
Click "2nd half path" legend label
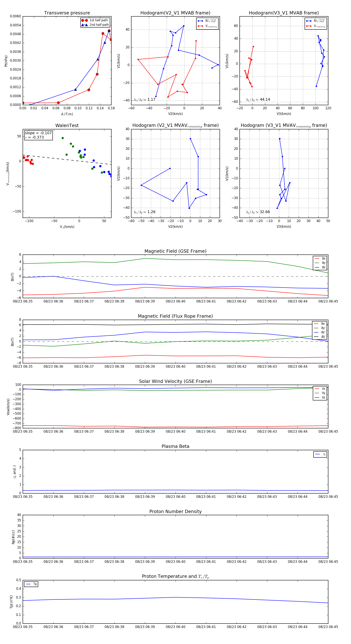tap(99, 25)
